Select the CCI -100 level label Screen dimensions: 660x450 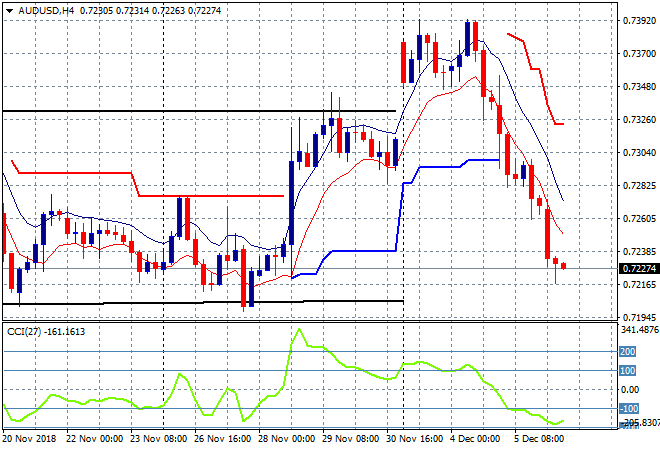(629, 409)
